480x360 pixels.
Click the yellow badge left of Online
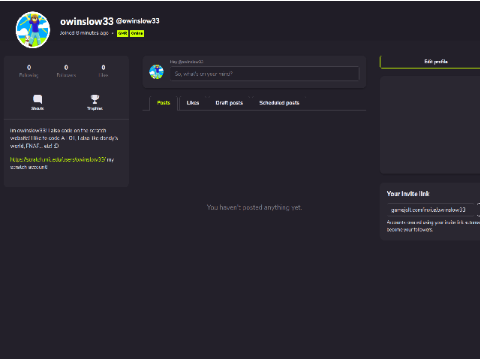click(122, 34)
